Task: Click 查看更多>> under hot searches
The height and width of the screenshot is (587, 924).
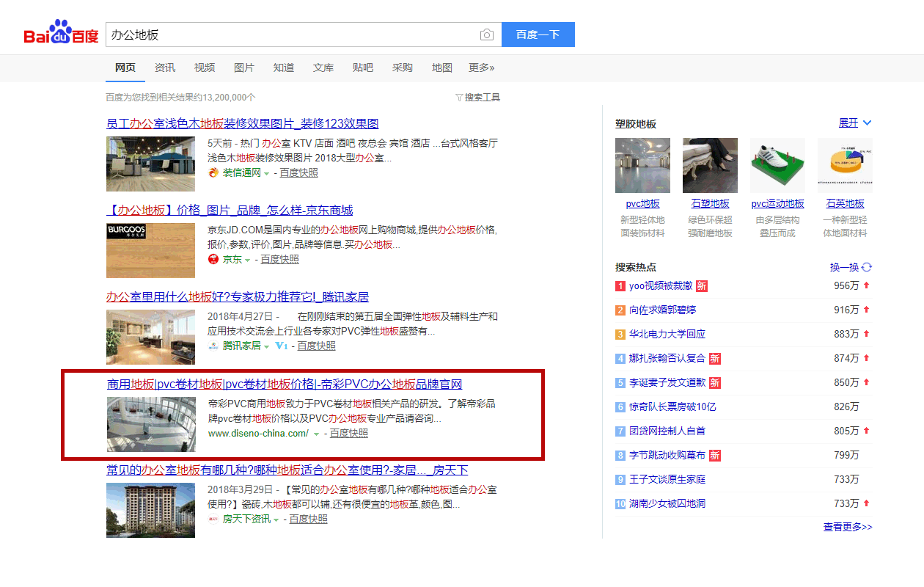Action: [x=848, y=527]
